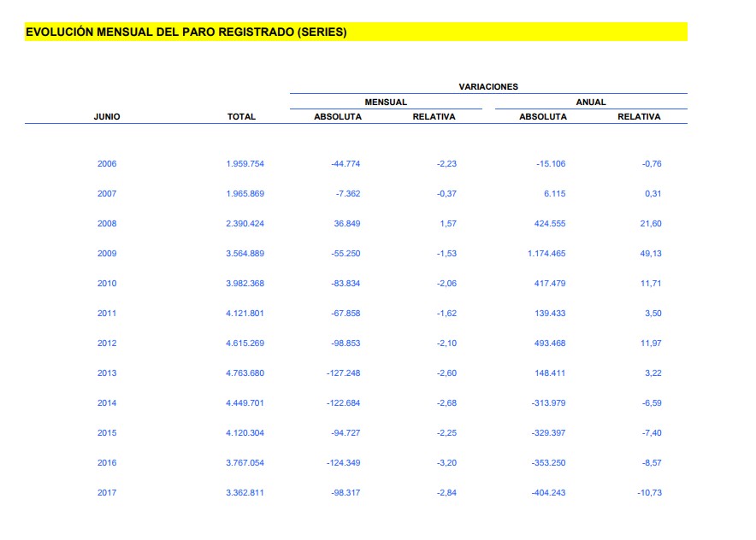The image size is (756, 540).
Task: Select the total value 3.564.889 for 2009
Action: (245, 254)
